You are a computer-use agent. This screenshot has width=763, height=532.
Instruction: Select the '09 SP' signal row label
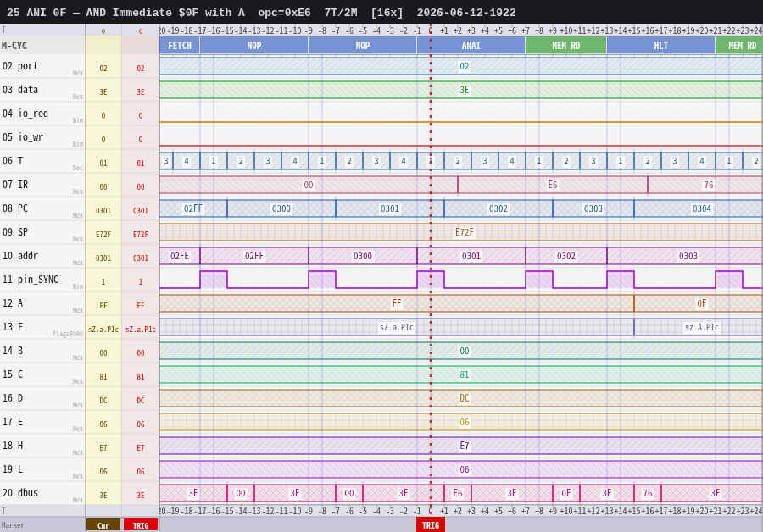[x=15, y=232]
